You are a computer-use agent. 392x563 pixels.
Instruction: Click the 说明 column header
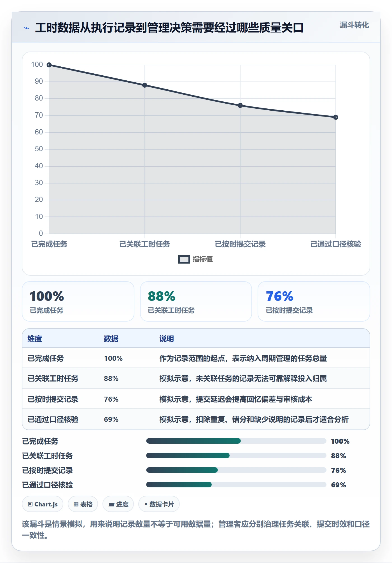click(x=167, y=339)
